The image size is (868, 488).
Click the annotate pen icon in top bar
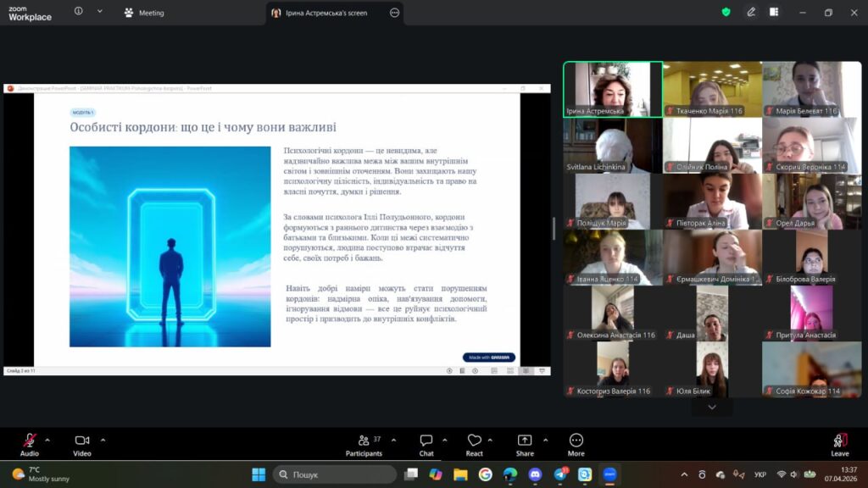pyautogui.click(x=751, y=13)
